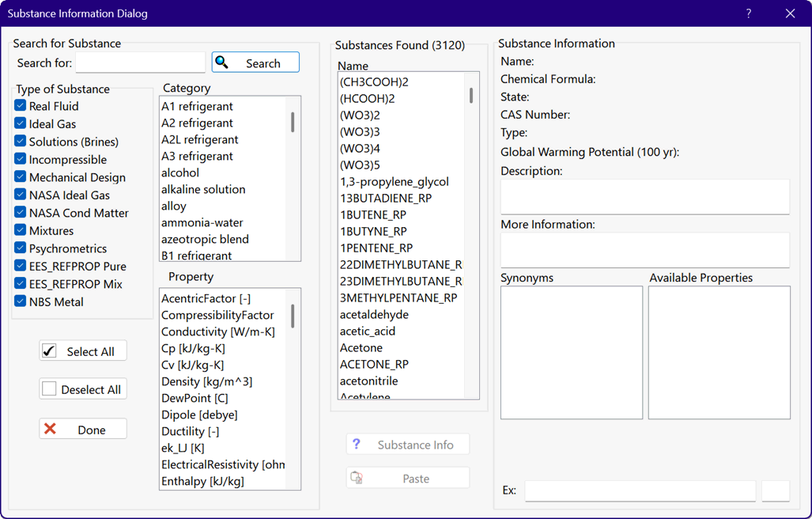Viewport: 812px width, 519px height.
Task: Toggle the NASA Ideal Gas checkbox
Action: [x=21, y=195]
